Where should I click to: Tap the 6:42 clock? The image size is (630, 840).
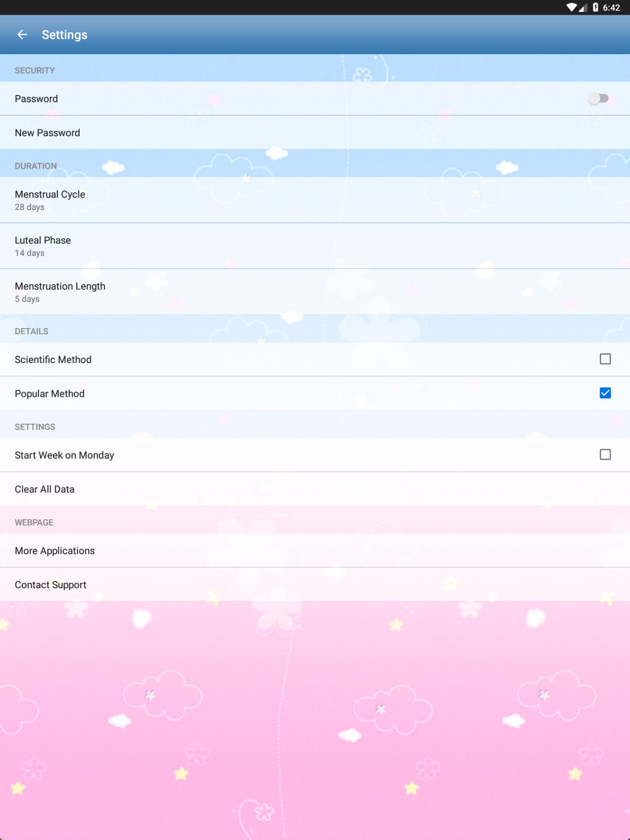pyautogui.click(x=611, y=8)
